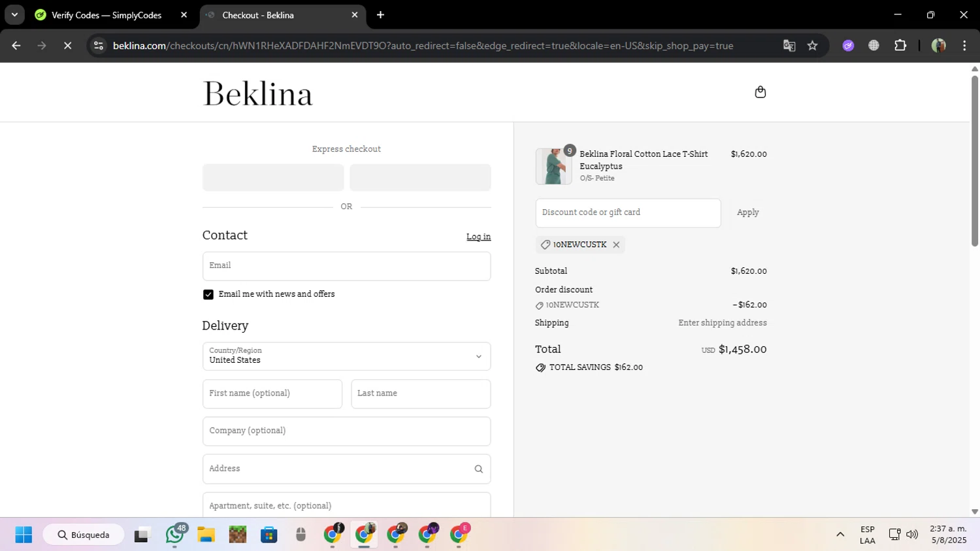Click the Apartment, suite, etc. field

pos(346,505)
